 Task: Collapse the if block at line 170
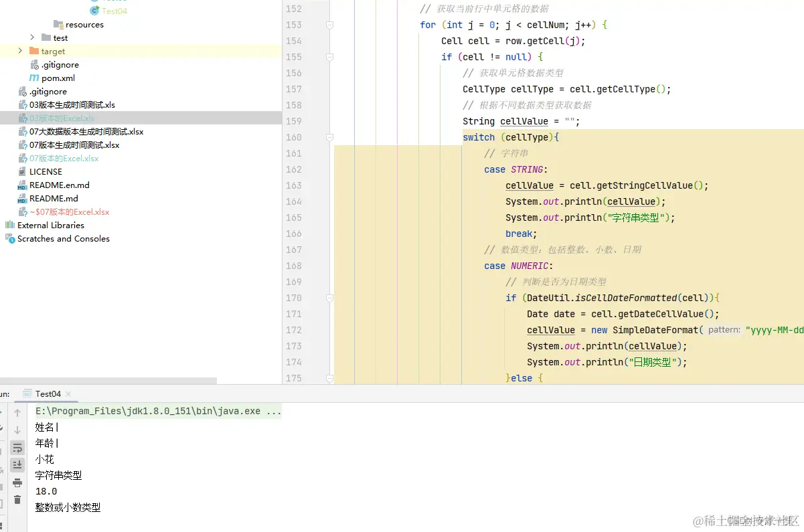(x=329, y=298)
